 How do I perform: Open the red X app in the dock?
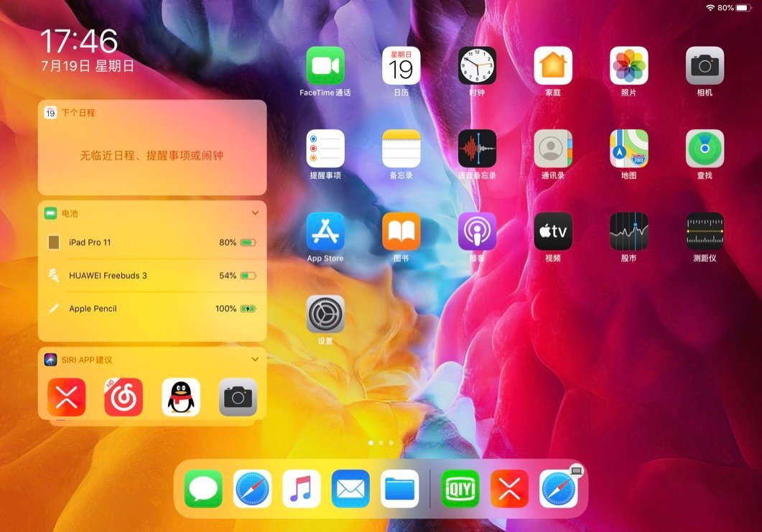click(x=508, y=489)
